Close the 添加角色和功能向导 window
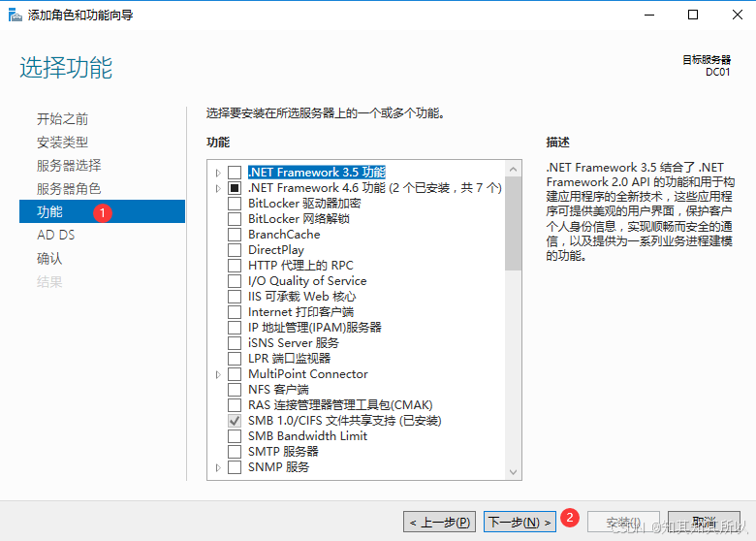This screenshot has width=756, height=541. (x=738, y=15)
